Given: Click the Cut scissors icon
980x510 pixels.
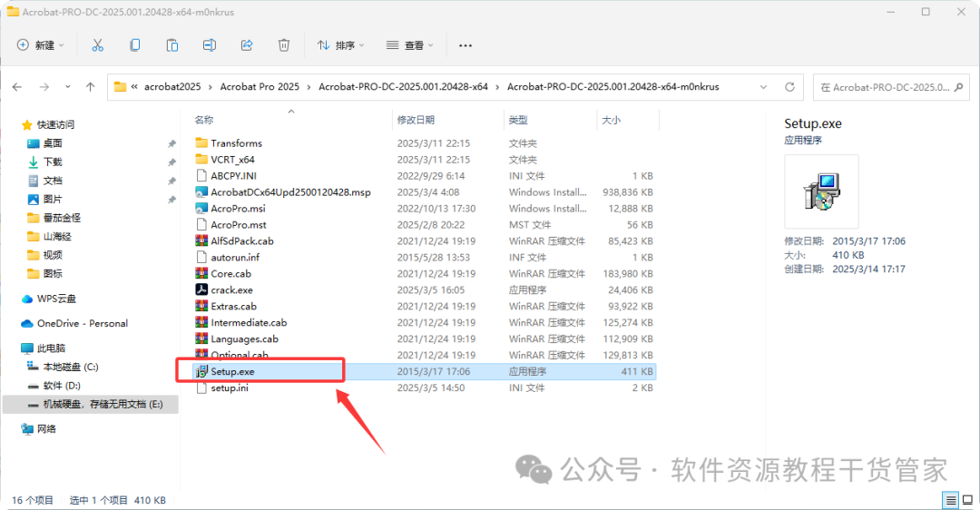Looking at the screenshot, I should tap(97, 45).
